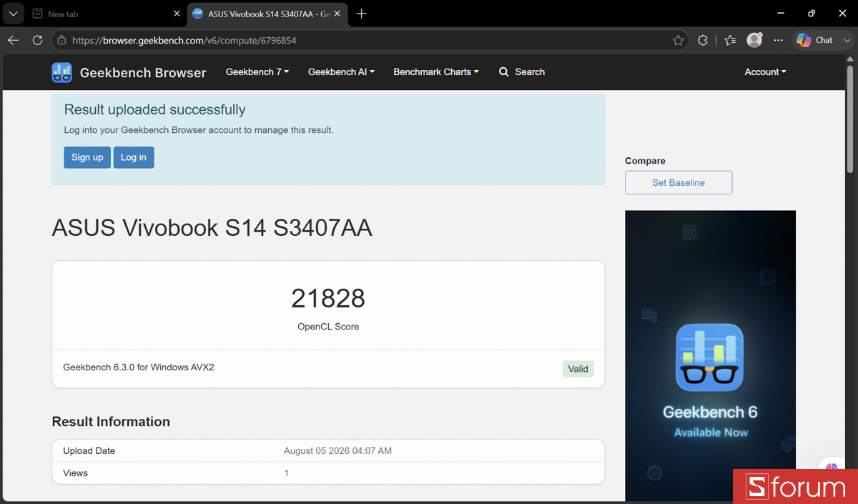The width and height of the screenshot is (858, 504).
Task: Click the ASUS Vivobook S14 S3407AA heading
Action: point(212,227)
